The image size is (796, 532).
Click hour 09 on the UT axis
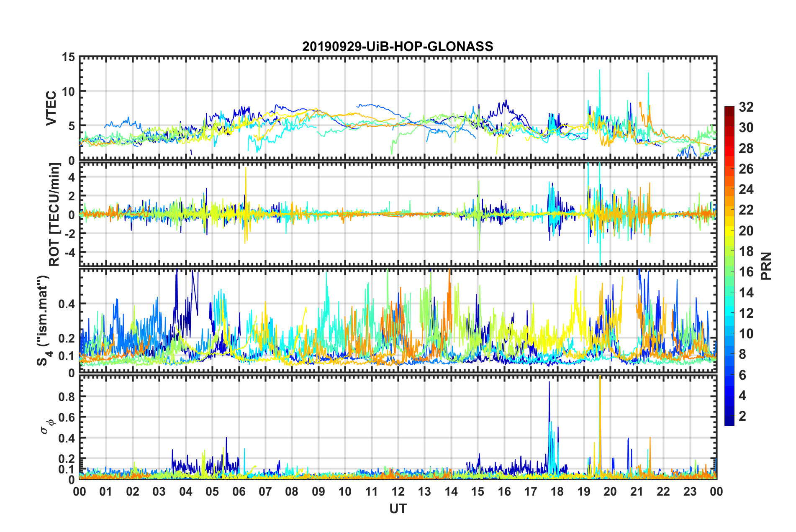click(x=318, y=491)
